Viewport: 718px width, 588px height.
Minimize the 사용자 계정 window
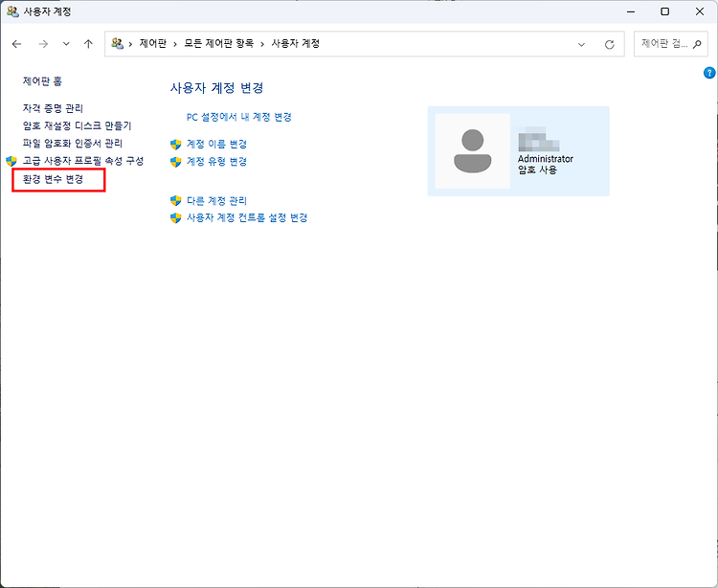point(631,11)
